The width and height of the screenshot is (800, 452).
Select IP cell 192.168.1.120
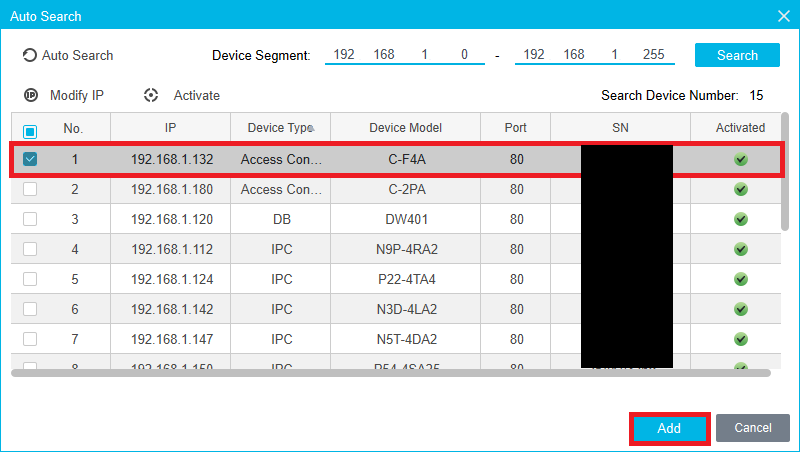(172, 219)
